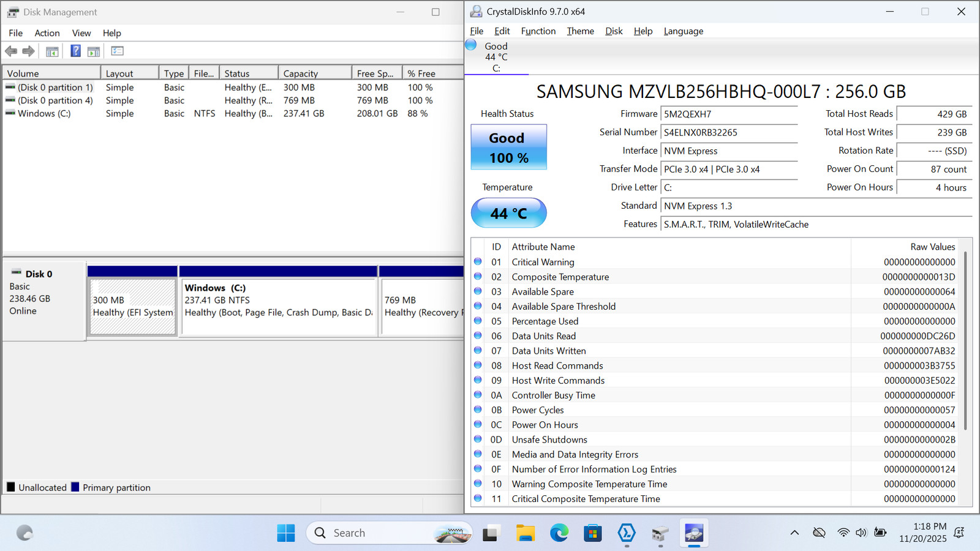Viewport: 980px width, 551px height.
Task: Click the speaker volume tray icon
Action: (861, 533)
